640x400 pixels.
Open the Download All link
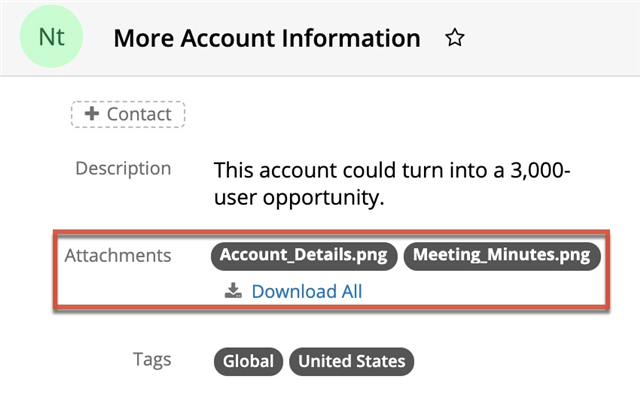[x=306, y=291]
